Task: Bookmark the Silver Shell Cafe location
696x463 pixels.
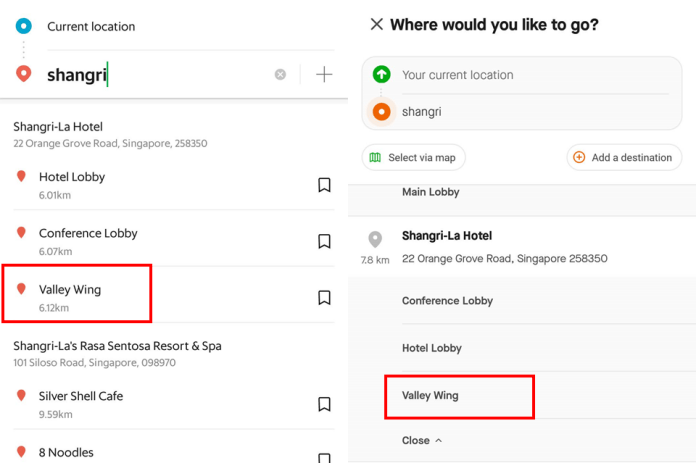Action: coord(324,404)
